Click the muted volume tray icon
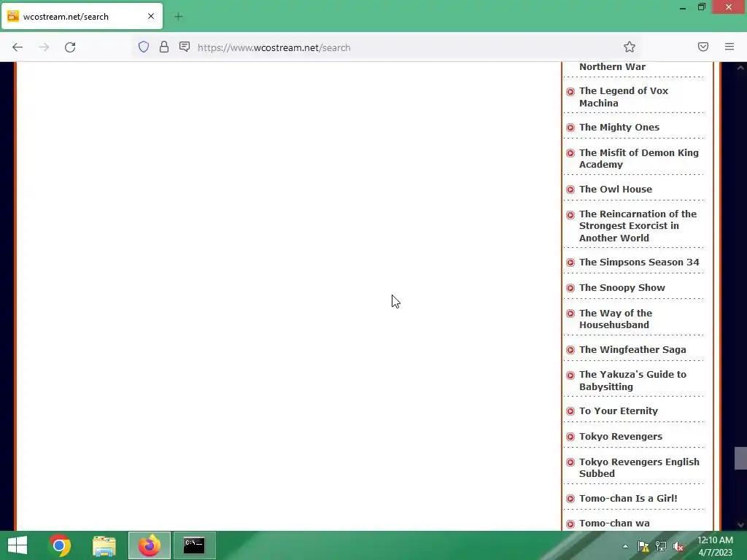The image size is (747, 560). coord(678,546)
